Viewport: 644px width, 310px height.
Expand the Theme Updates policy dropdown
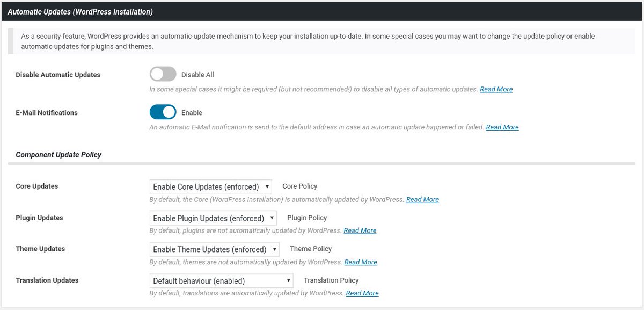(214, 249)
